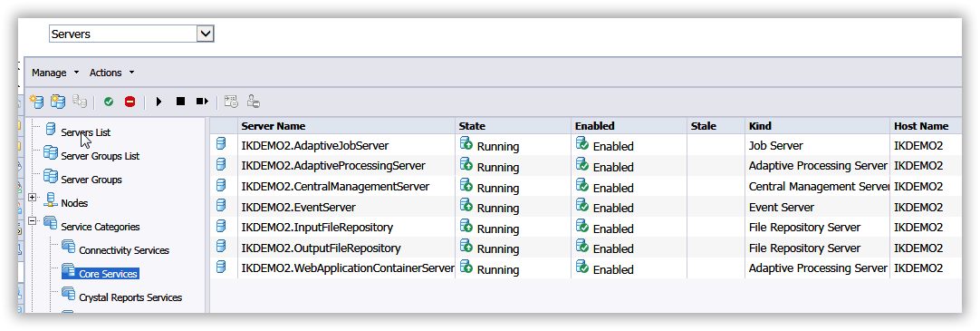
Task: Click the Running state icon for AdaptiveJobServer
Action: (x=466, y=144)
